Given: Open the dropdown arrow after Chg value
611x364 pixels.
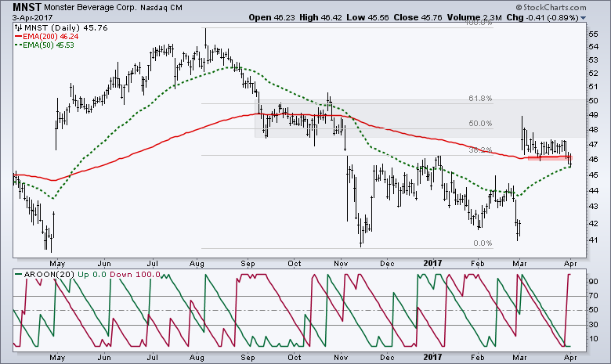Looking at the screenshot, I should coord(583,18).
